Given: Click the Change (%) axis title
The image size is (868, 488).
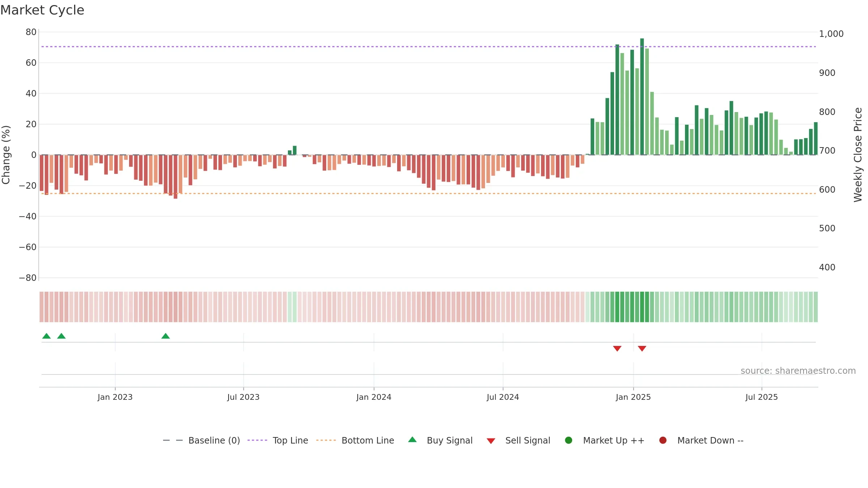Looking at the screenshot, I should (x=6, y=155).
